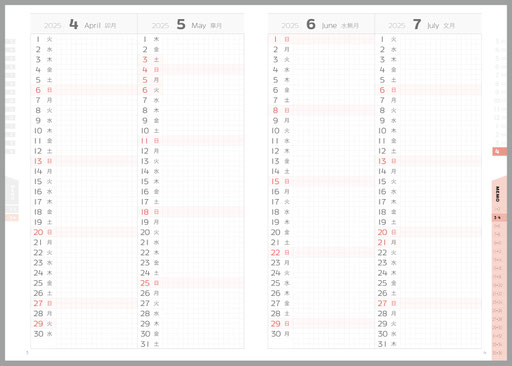Click red holiday April 29 row
The height and width of the screenshot is (366, 512).
click(x=84, y=323)
